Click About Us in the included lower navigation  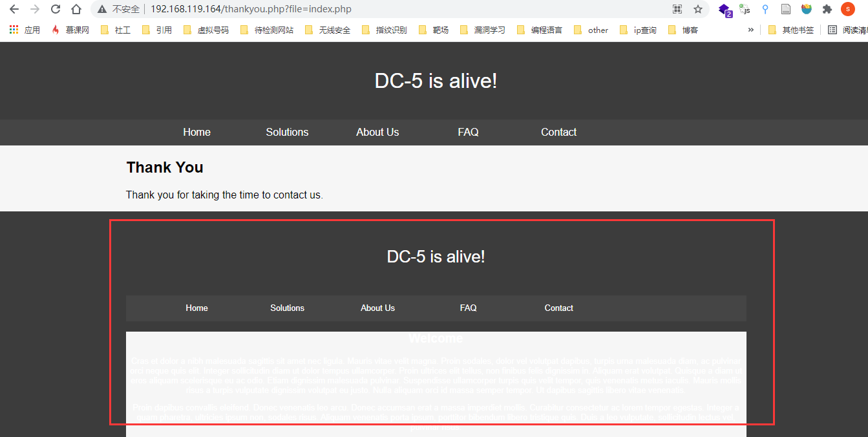[x=377, y=308]
